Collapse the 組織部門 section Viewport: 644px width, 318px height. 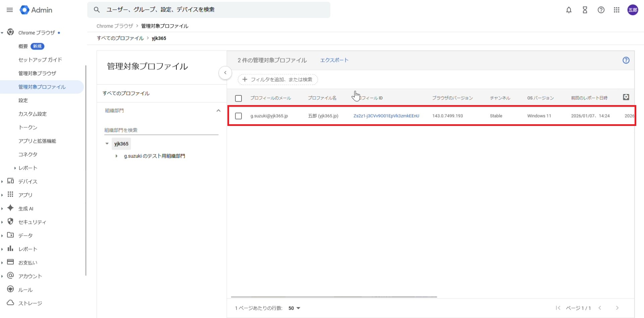(218, 110)
